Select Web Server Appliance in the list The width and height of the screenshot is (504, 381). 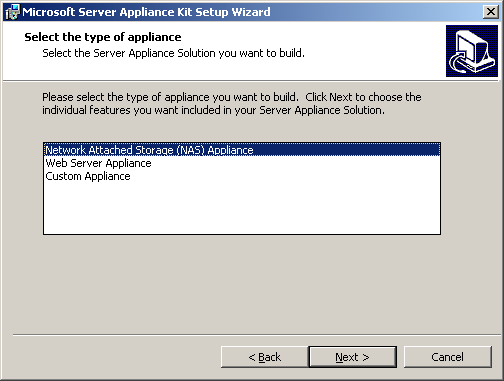98,163
